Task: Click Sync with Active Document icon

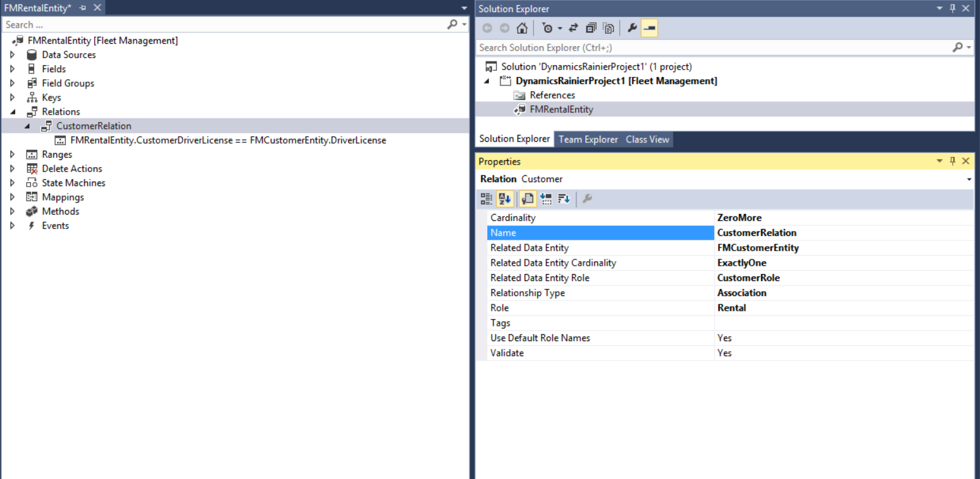Action: tap(573, 28)
